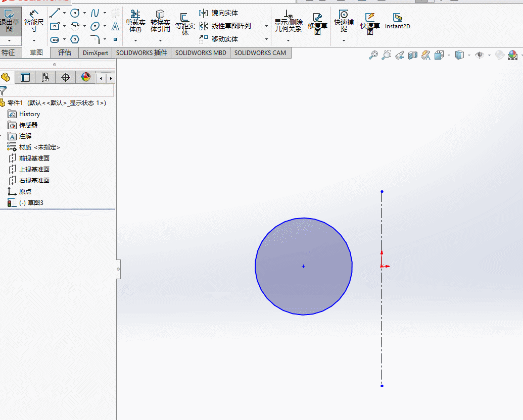Select the Spline sketch tool
523x420 pixels.
click(95, 13)
